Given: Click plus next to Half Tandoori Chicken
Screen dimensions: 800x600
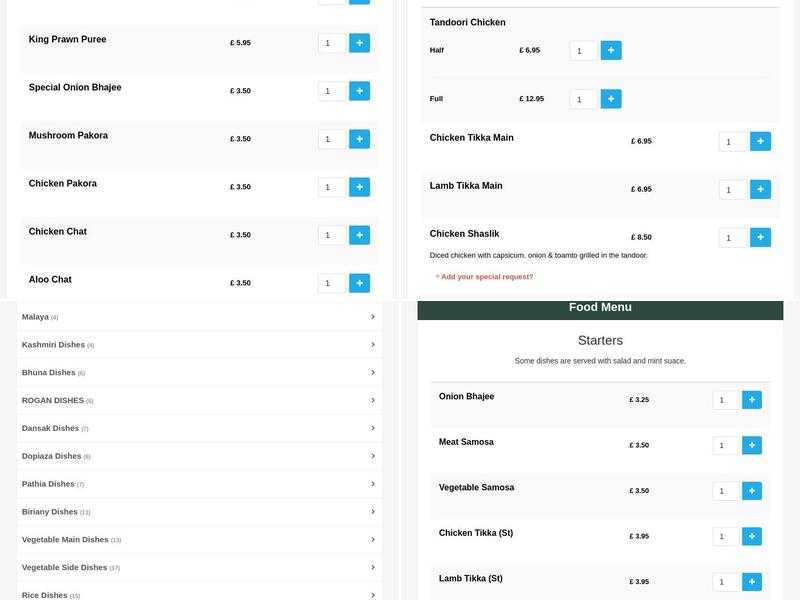Looking at the screenshot, I should click(611, 49).
